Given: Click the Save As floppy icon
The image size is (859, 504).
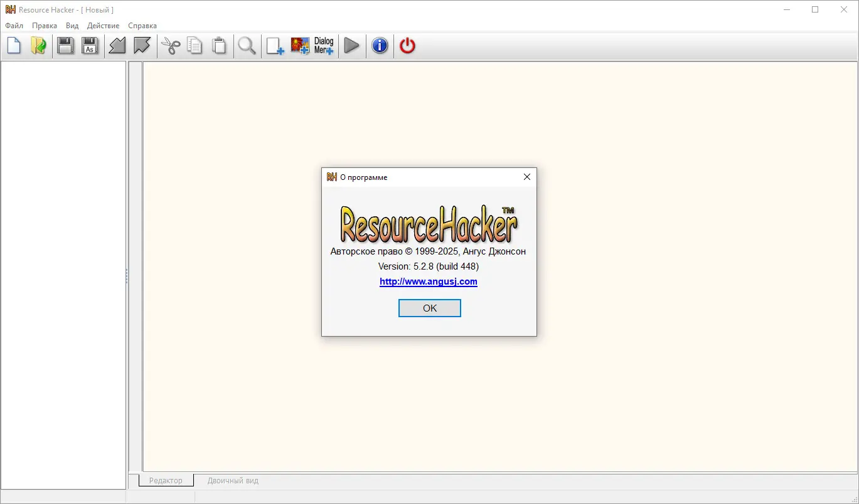Looking at the screenshot, I should click(x=90, y=46).
